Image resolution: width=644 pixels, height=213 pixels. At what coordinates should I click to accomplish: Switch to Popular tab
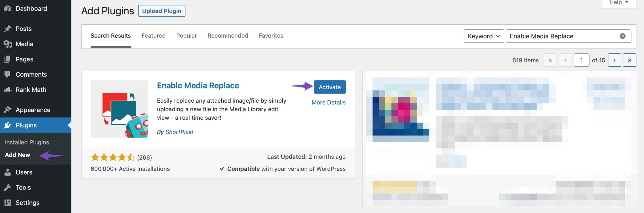[x=186, y=36]
